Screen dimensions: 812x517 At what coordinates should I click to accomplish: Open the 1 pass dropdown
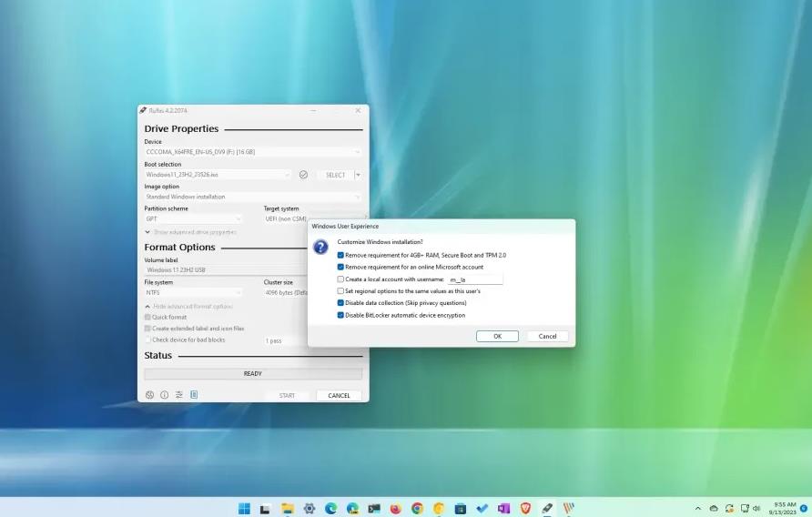pos(286,340)
